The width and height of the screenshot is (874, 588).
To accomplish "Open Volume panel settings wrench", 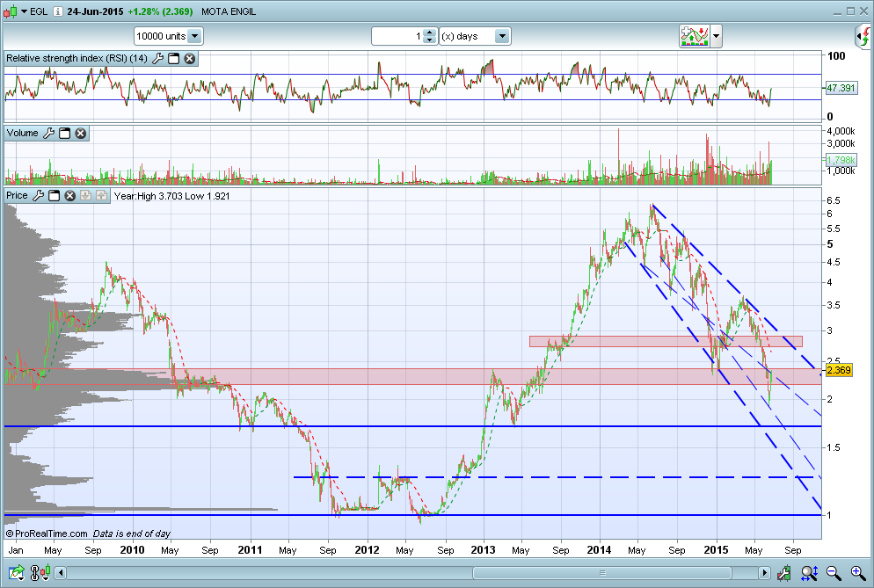I will [x=49, y=134].
